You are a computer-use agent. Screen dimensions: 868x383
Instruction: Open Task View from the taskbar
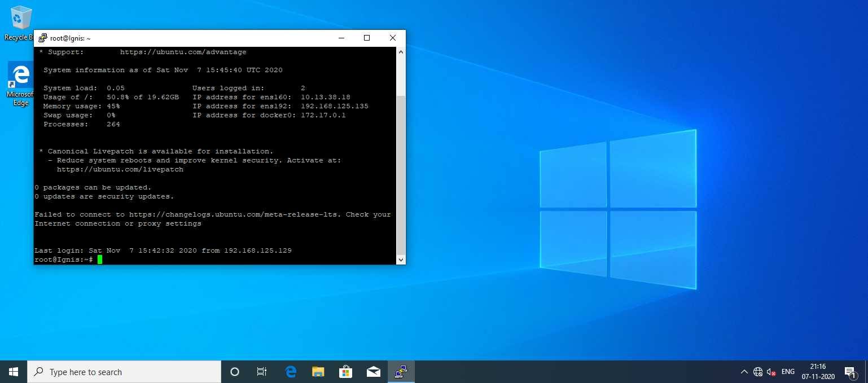click(262, 372)
